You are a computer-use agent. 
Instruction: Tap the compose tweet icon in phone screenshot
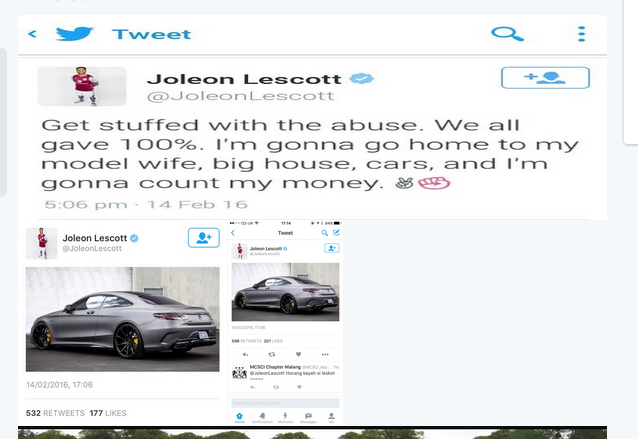pos(336,233)
